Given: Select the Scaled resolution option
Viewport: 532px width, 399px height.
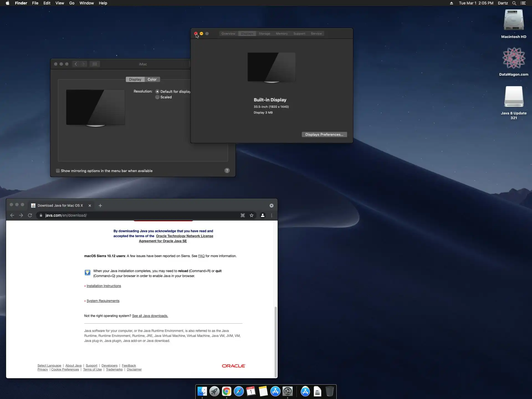Looking at the screenshot, I should click(x=157, y=97).
